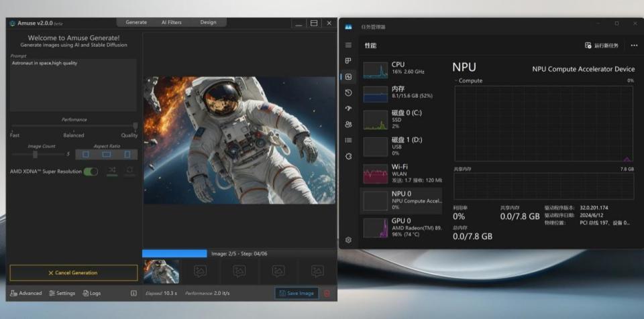Screen dimensions: 644x319
Task: Click the 0.0/7.8 GB shared memory value
Action: pos(519,216)
